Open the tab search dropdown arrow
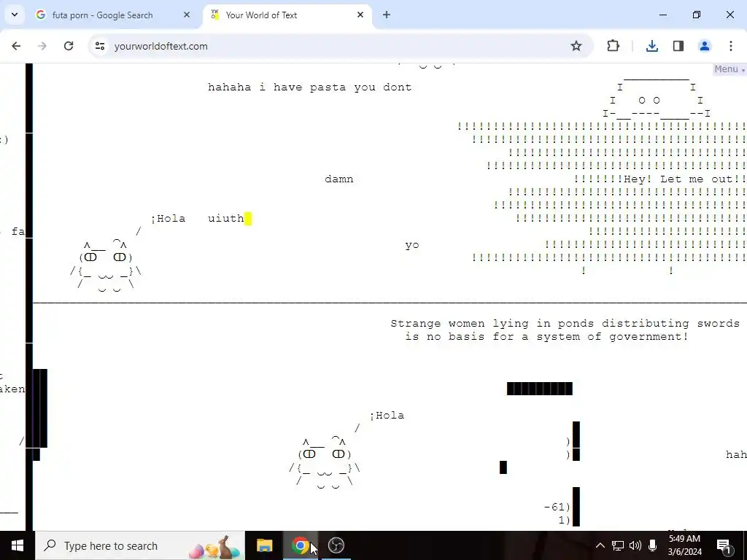This screenshot has width=747, height=560. [x=15, y=15]
